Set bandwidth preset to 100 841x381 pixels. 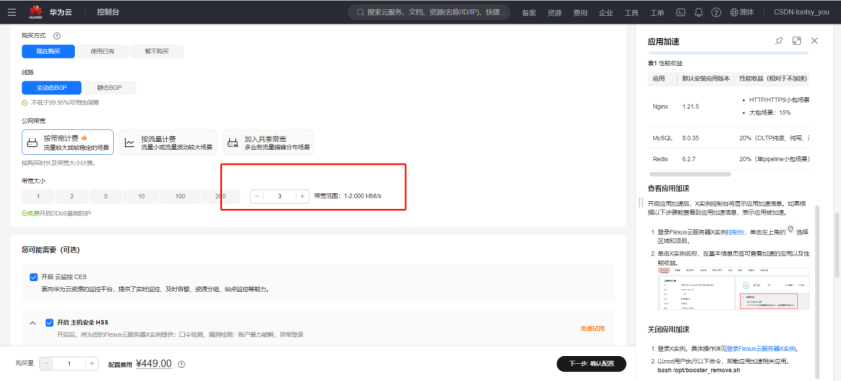click(180, 196)
